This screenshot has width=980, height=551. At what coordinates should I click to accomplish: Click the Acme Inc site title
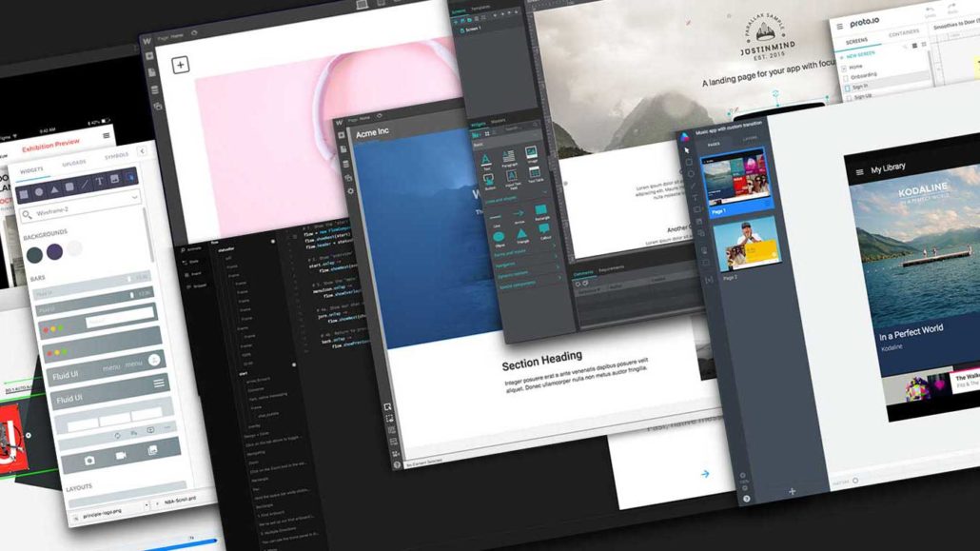click(x=372, y=132)
